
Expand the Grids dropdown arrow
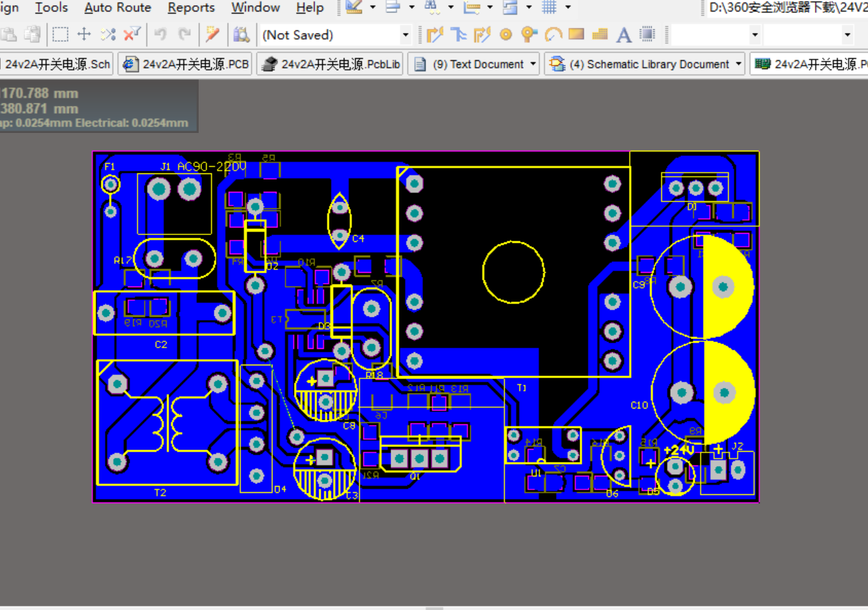[x=568, y=8]
